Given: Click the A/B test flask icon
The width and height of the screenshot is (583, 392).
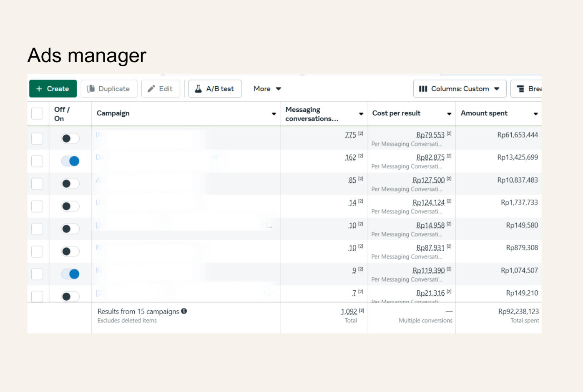Looking at the screenshot, I should tap(199, 89).
